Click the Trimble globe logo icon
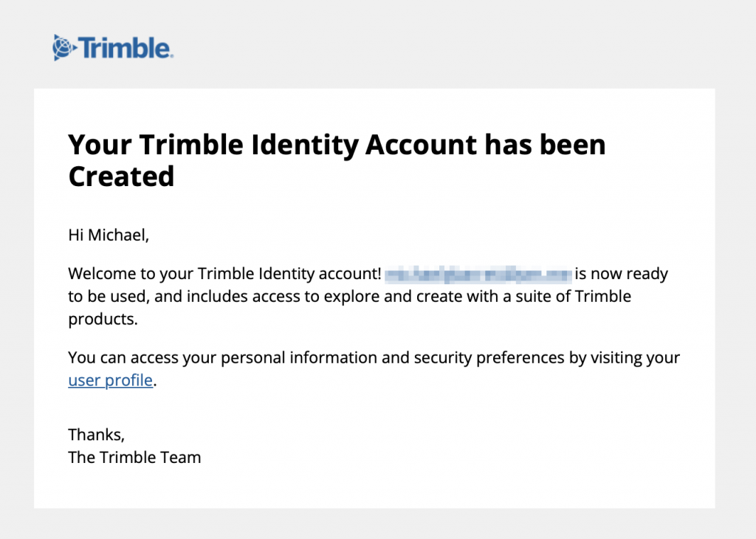The image size is (756, 539). (x=64, y=47)
